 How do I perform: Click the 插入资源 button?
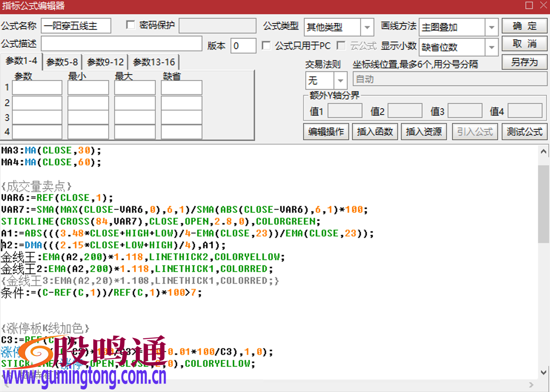point(424,132)
